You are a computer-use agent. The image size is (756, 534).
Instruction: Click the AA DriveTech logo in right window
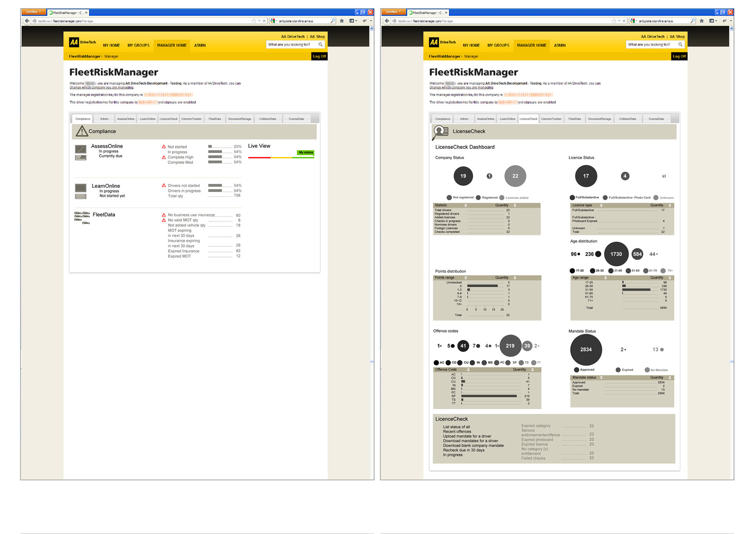click(442, 42)
